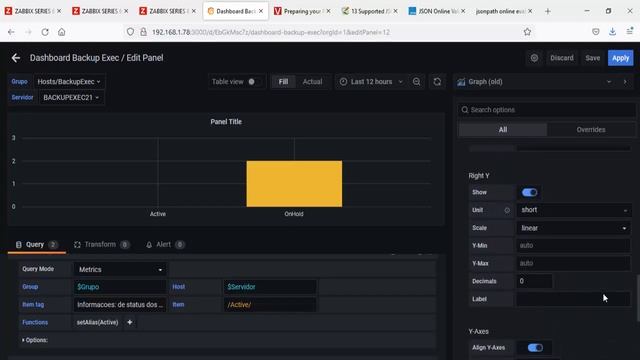Screen dimensions: 640x360
Task: Select the Overrides tab
Action: [x=591, y=130]
